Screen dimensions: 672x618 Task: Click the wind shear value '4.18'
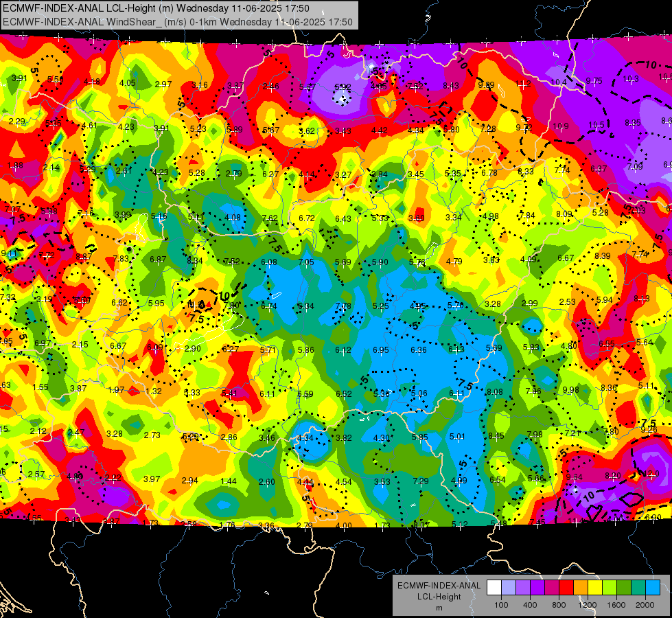pyautogui.click(x=92, y=82)
